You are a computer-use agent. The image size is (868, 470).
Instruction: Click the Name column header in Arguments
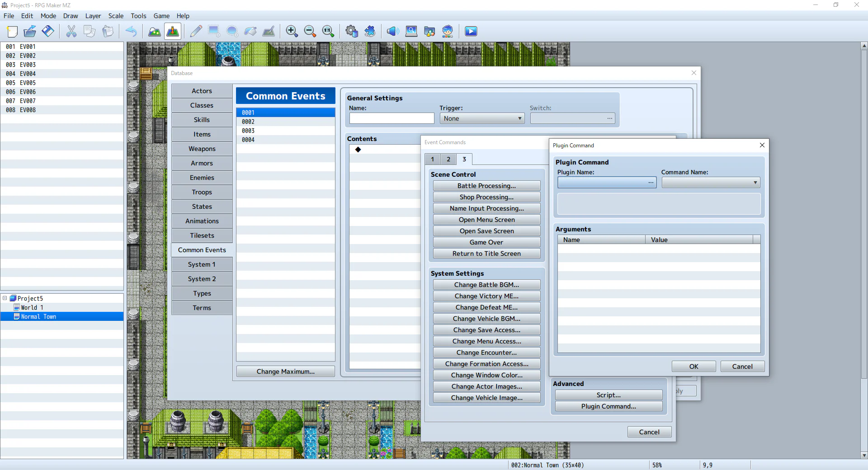click(x=601, y=240)
